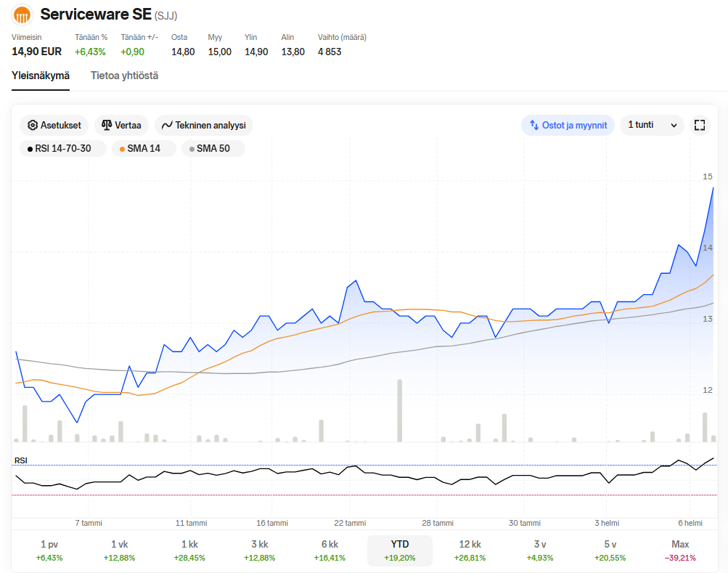This screenshot has height=573, width=728.
Task: Switch to the Tietoa yhtiöstä tab
Action: (x=124, y=76)
